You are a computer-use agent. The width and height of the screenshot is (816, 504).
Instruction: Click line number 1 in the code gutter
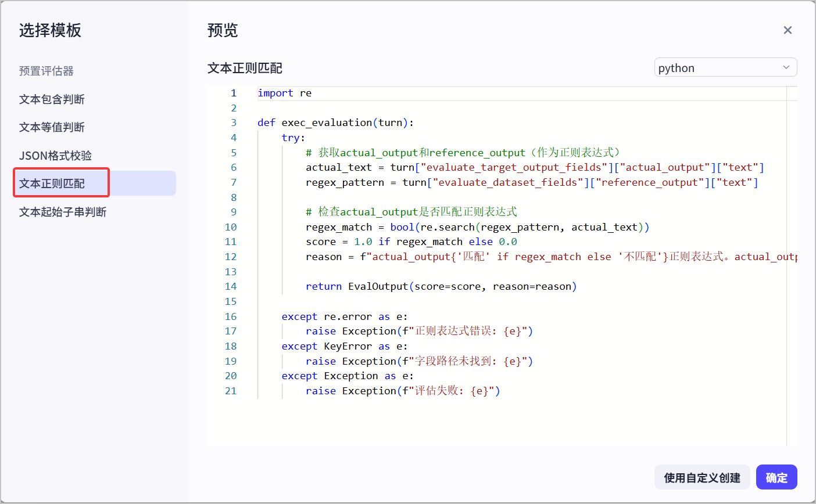[x=233, y=93]
